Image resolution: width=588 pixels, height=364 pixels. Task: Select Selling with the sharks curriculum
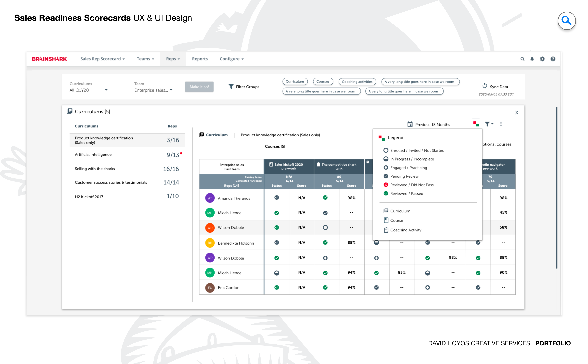pos(127,169)
